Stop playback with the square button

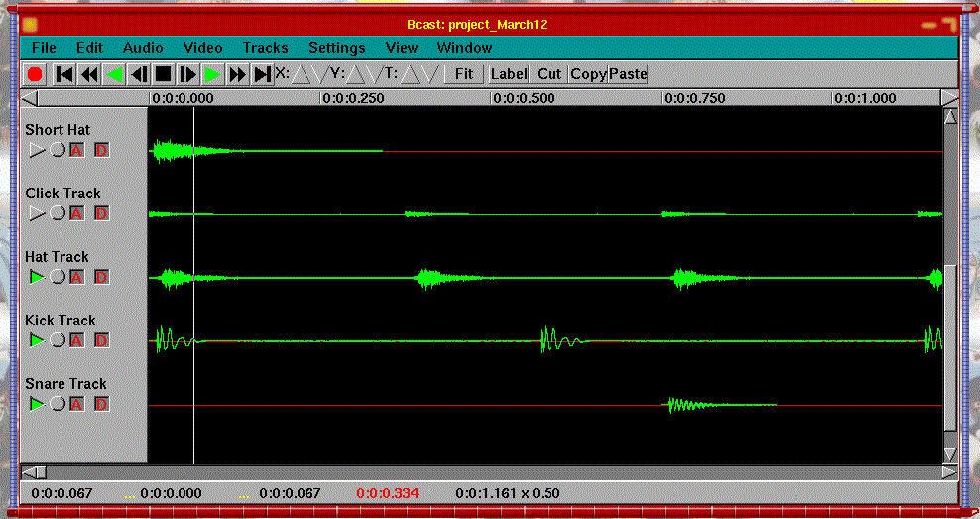[163, 74]
